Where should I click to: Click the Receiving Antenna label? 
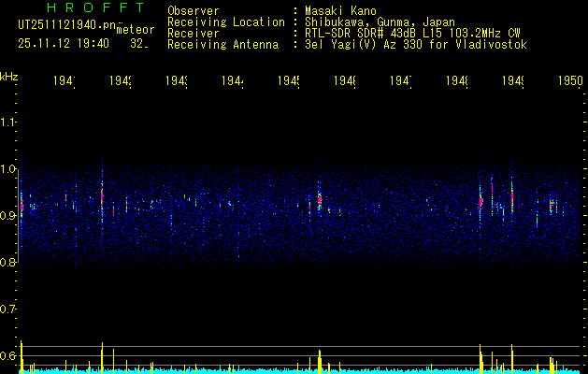point(223,45)
